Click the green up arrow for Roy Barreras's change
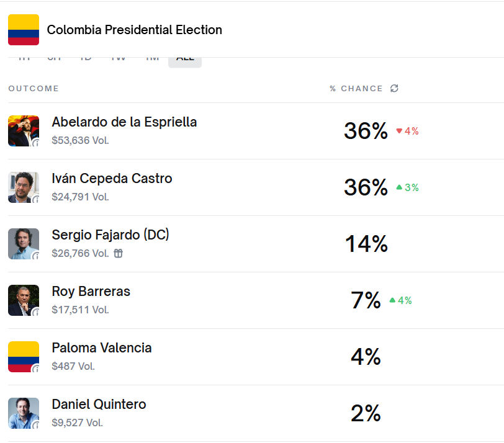This screenshot has width=504, height=443. 392,300
